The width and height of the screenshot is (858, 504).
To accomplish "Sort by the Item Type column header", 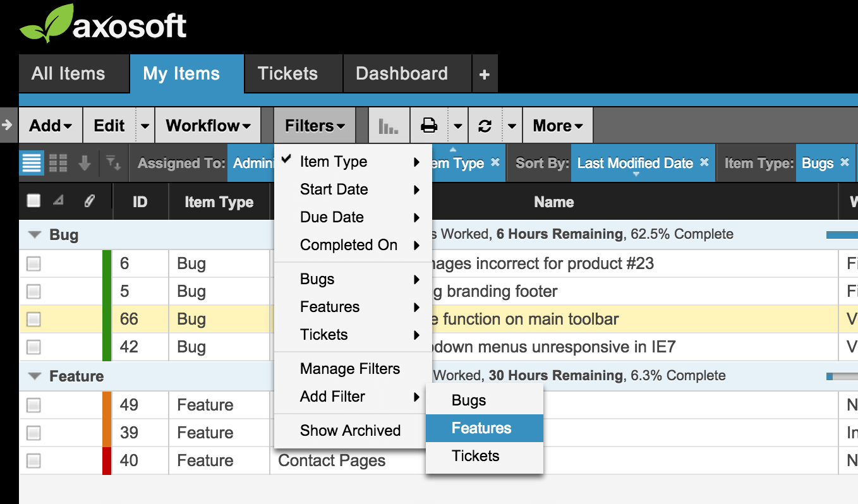I will [x=219, y=202].
